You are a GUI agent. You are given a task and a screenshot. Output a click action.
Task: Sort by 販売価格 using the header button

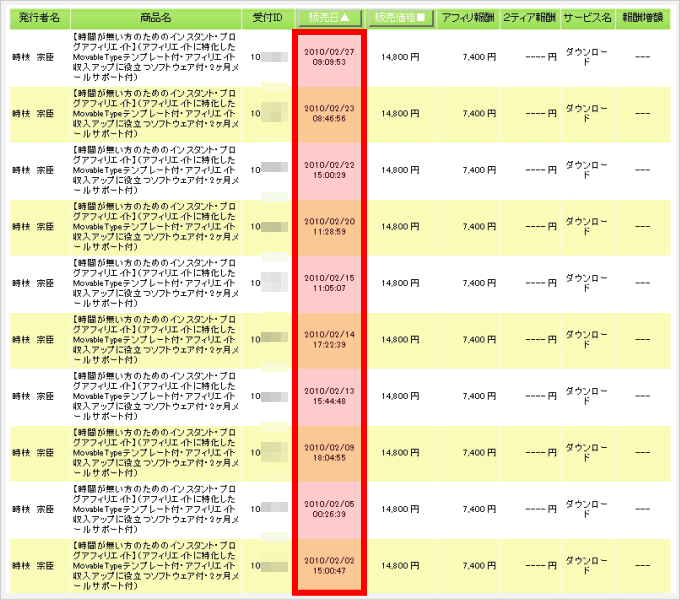pyautogui.click(x=401, y=18)
